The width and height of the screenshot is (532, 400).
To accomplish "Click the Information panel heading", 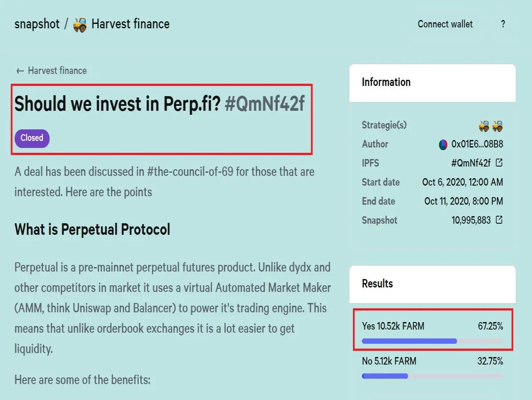I will [x=386, y=82].
